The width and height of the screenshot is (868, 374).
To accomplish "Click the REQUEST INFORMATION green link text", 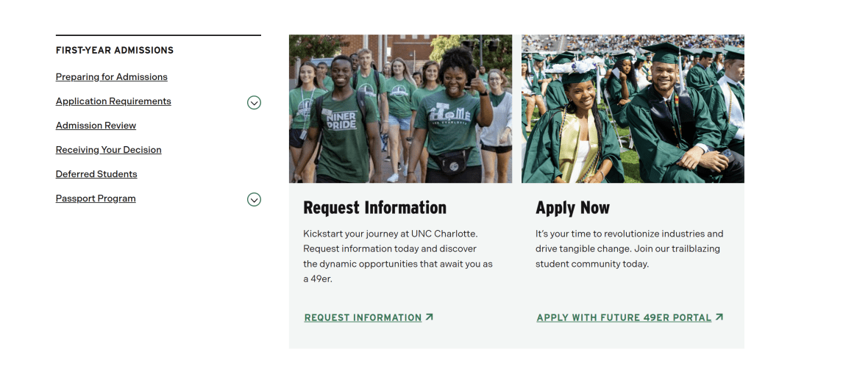I will tap(363, 318).
